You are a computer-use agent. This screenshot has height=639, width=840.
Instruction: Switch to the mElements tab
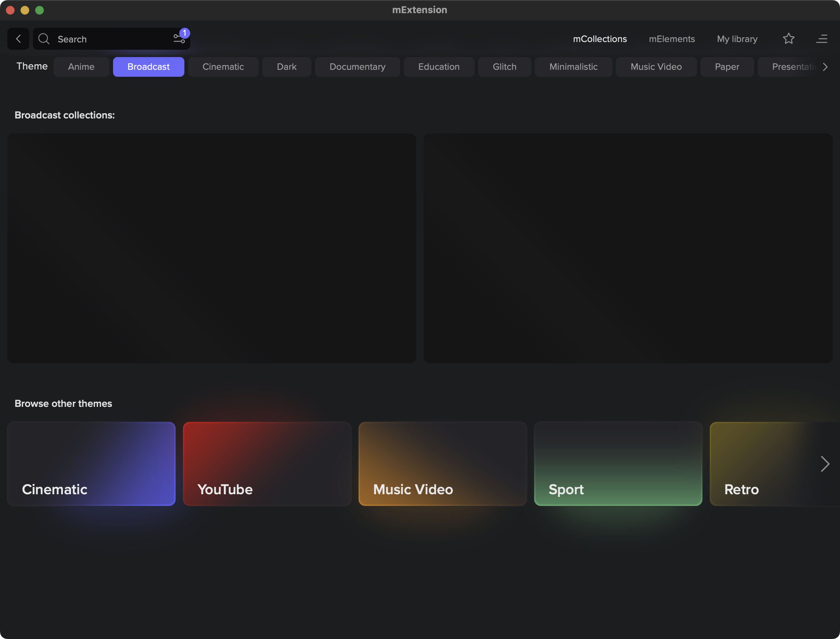671,39
